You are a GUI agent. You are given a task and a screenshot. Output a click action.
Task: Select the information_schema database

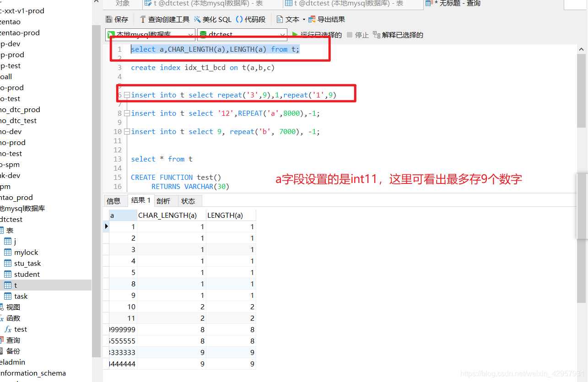tap(33, 373)
